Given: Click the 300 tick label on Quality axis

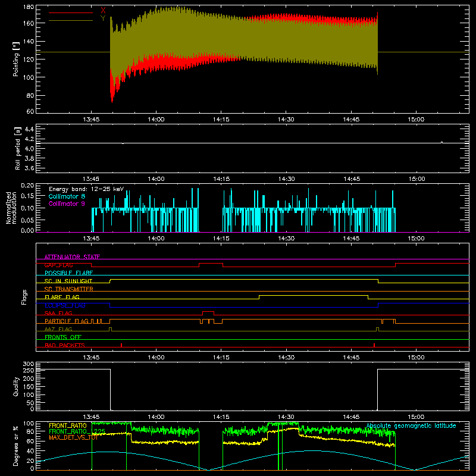Looking at the screenshot, I should (28, 364).
